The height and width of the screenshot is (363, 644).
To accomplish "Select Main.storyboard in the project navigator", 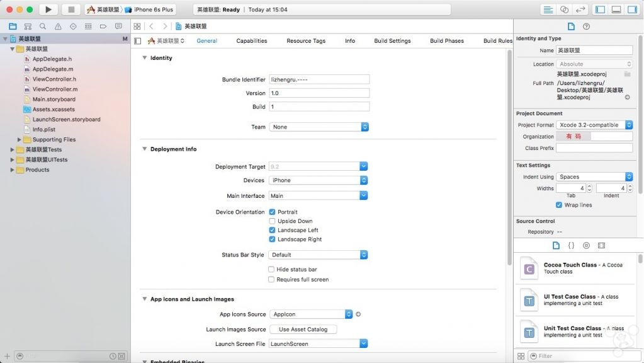I will [54, 100].
